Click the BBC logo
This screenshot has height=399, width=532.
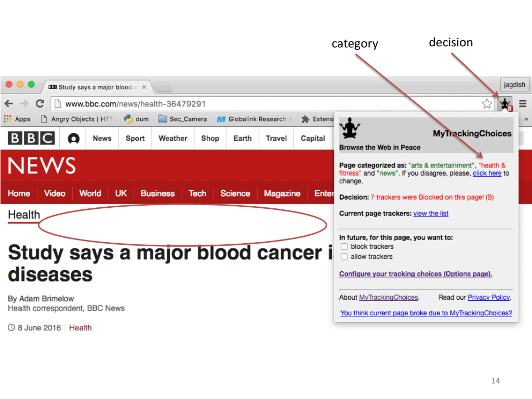(x=31, y=138)
